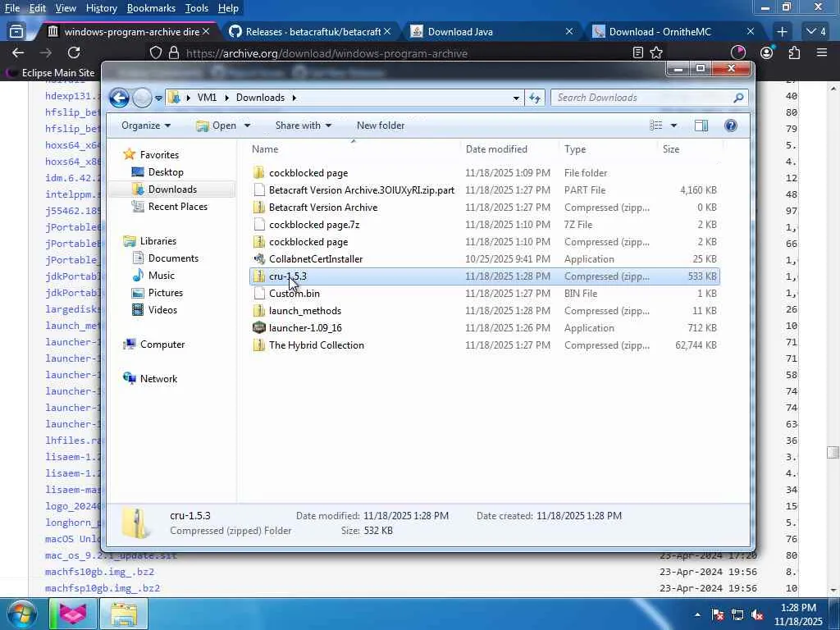
Task: Open the Share with menu
Action: [x=304, y=126]
